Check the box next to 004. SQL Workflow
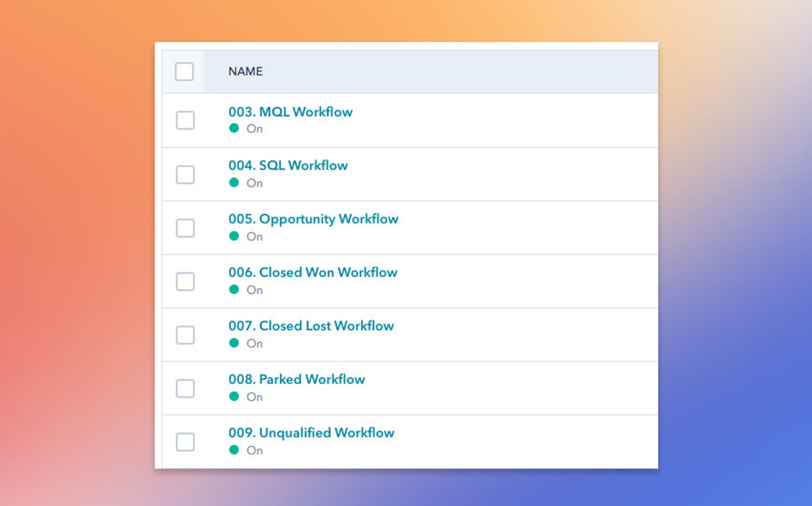Viewport: 812px width, 506px height. click(186, 174)
